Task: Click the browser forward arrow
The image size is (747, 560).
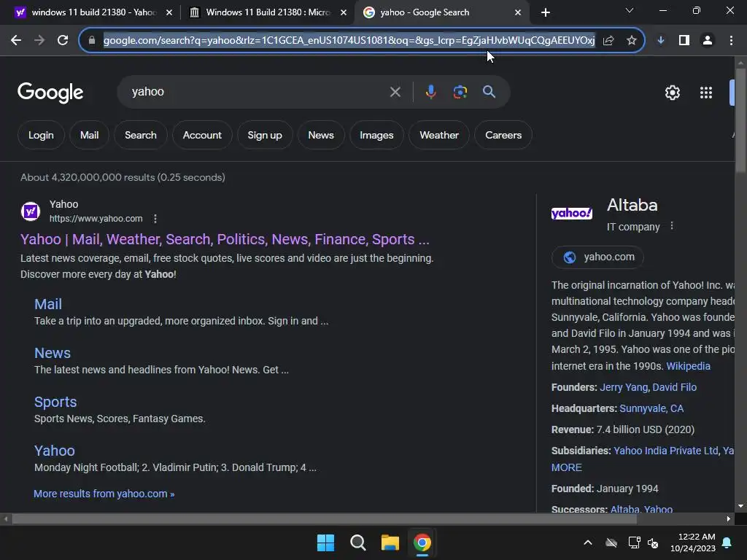Action: coord(39,40)
